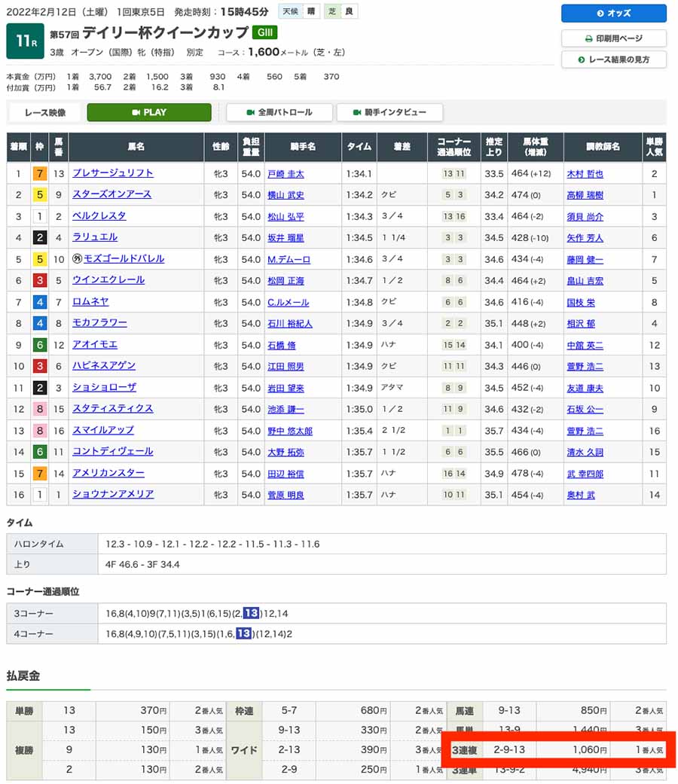Viewport: 678px width, 784px height.
Task: Select time 1:34.1 of the winner
Action: click(359, 174)
